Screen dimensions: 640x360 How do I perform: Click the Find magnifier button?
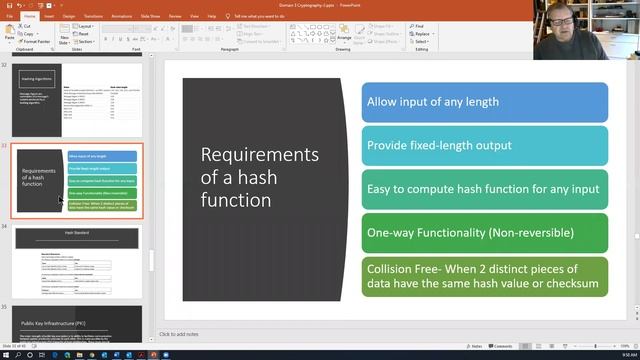pos(416,26)
